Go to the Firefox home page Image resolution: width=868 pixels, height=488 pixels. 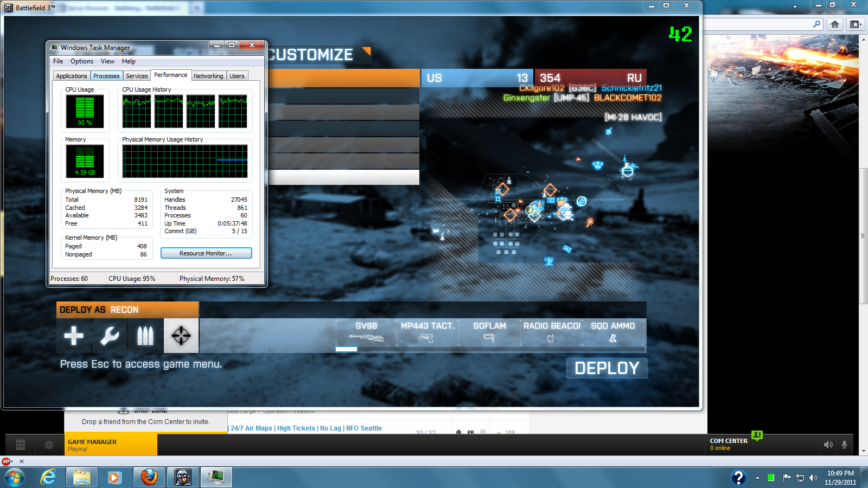click(835, 24)
